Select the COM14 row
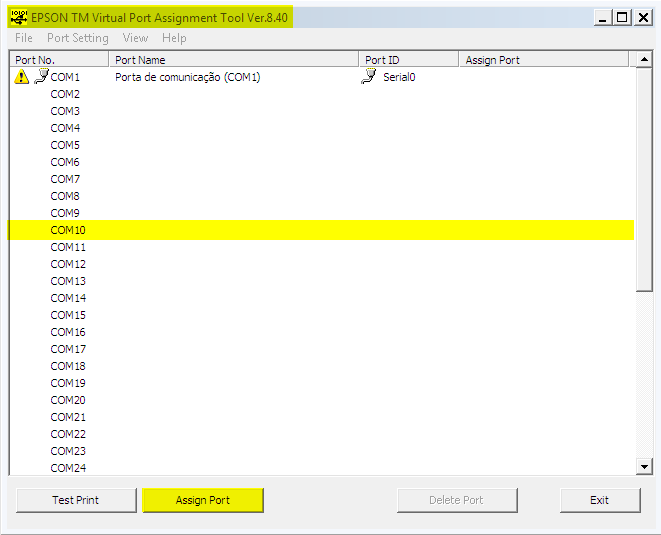 322,298
